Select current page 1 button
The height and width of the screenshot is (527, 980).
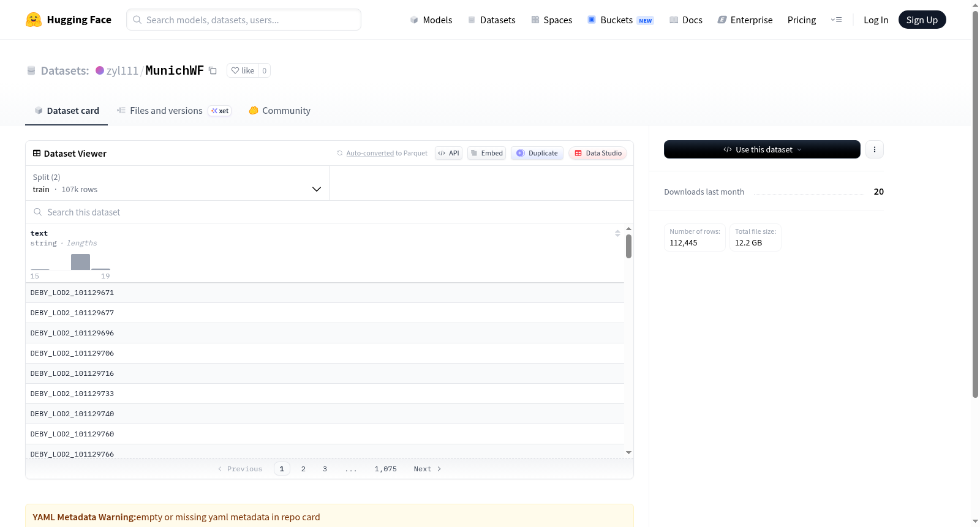point(282,469)
